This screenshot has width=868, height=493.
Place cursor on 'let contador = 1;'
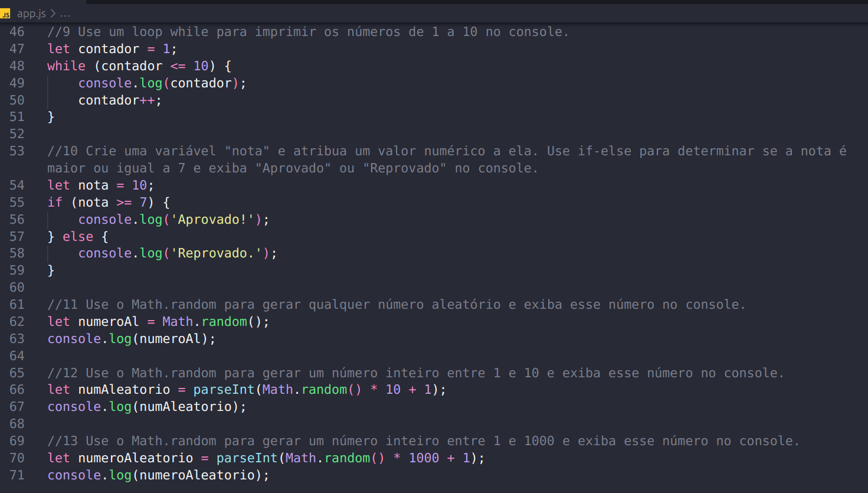click(112, 49)
